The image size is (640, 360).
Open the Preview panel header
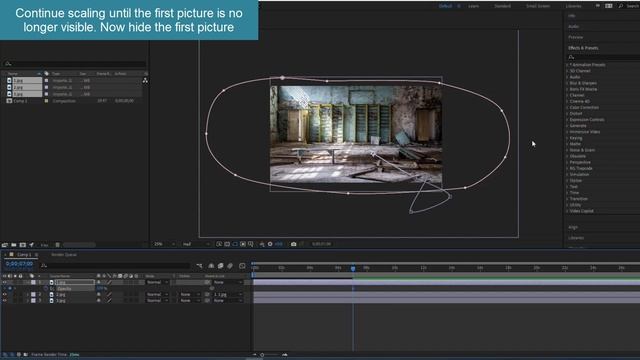[576, 37]
